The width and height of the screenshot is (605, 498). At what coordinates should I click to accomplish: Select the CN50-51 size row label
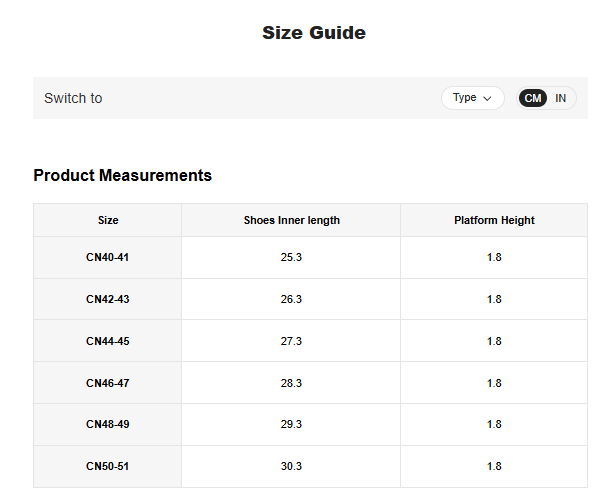(x=108, y=466)
